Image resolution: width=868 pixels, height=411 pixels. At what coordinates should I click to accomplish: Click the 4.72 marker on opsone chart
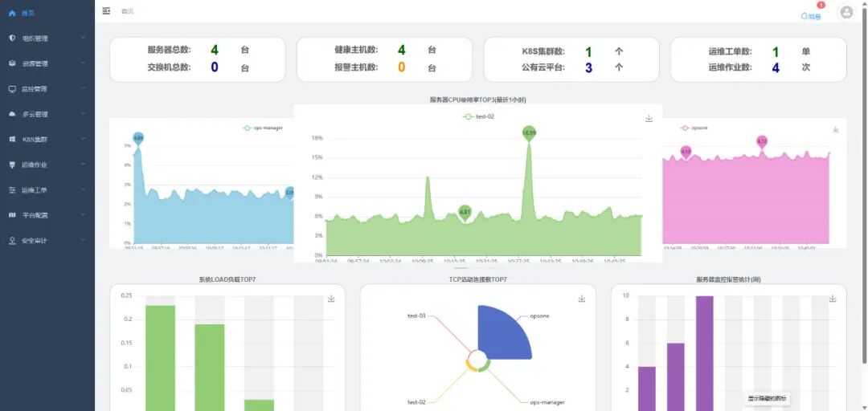(x=762, y=141)
